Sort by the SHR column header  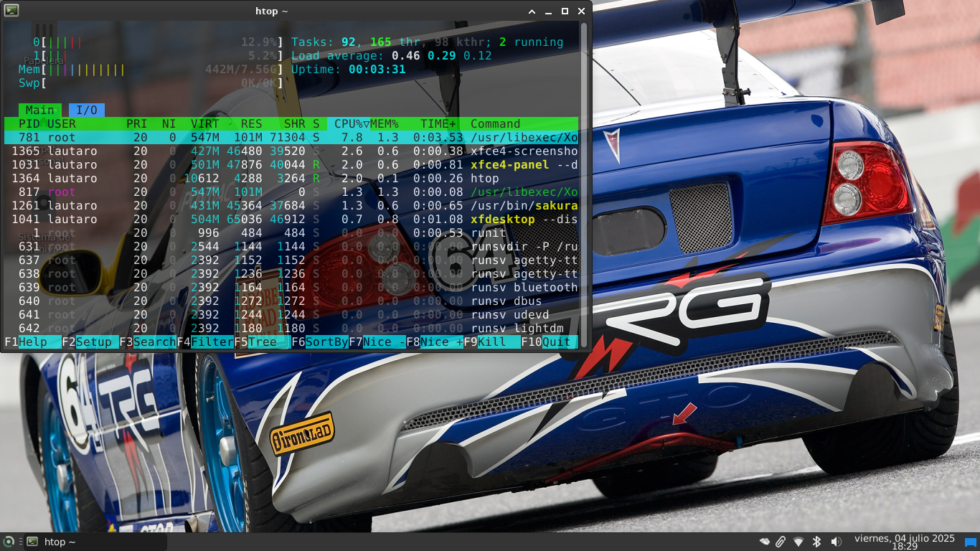(x=295, y=124)
